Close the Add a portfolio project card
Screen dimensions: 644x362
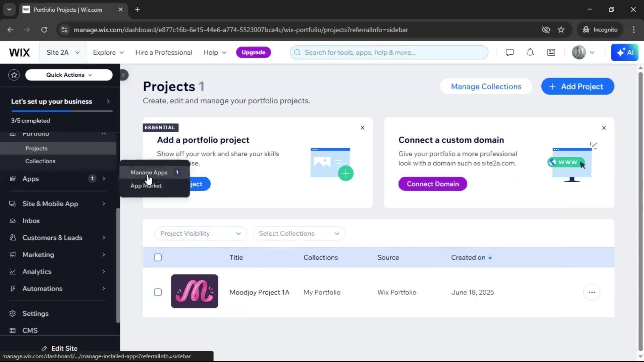point(363,128)
